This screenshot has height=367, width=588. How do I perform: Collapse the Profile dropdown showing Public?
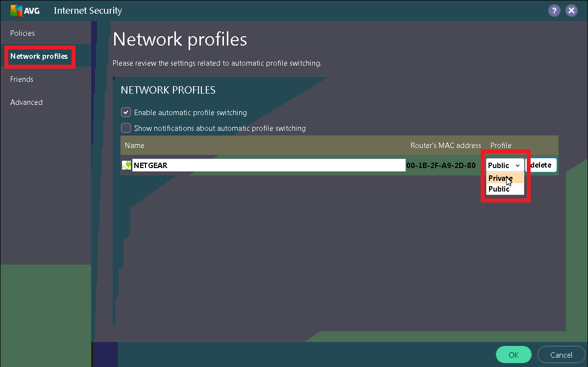coord(505,166)
